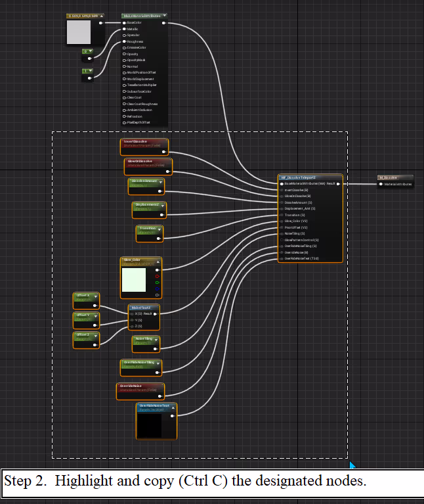Click the MakeFloat3 Z (S) input pin
This screenshot has height=504, width=424.
point(132,326)
